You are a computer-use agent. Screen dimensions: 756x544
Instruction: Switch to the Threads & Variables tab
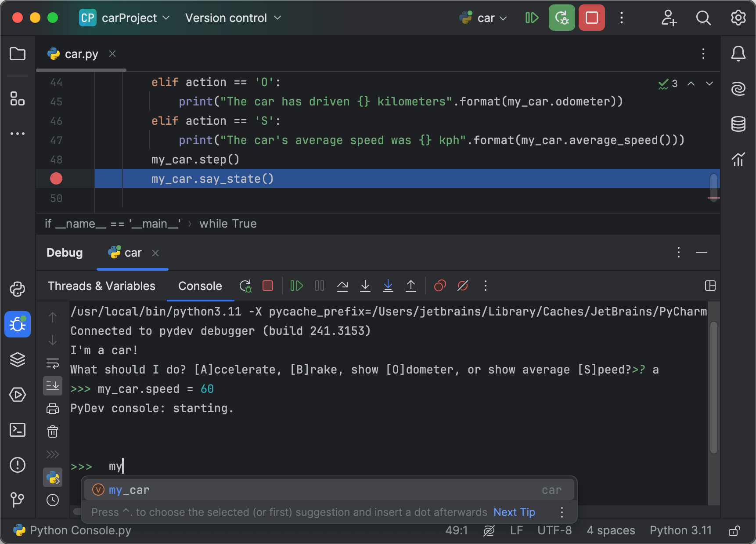(101, 286)
